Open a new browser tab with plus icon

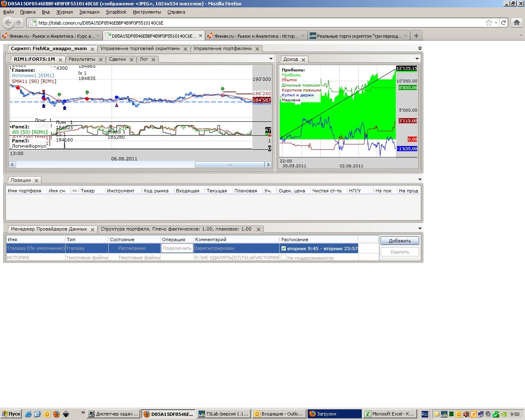[x=416, y=36]
